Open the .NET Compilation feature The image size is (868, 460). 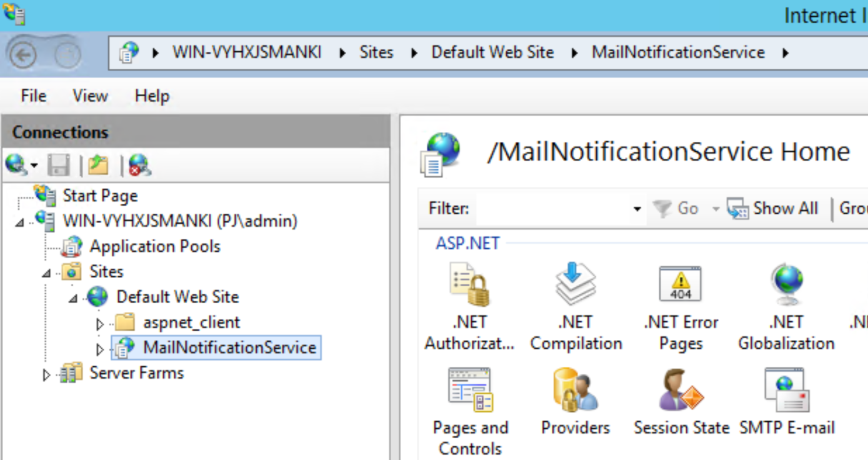[x=576, y=307]
